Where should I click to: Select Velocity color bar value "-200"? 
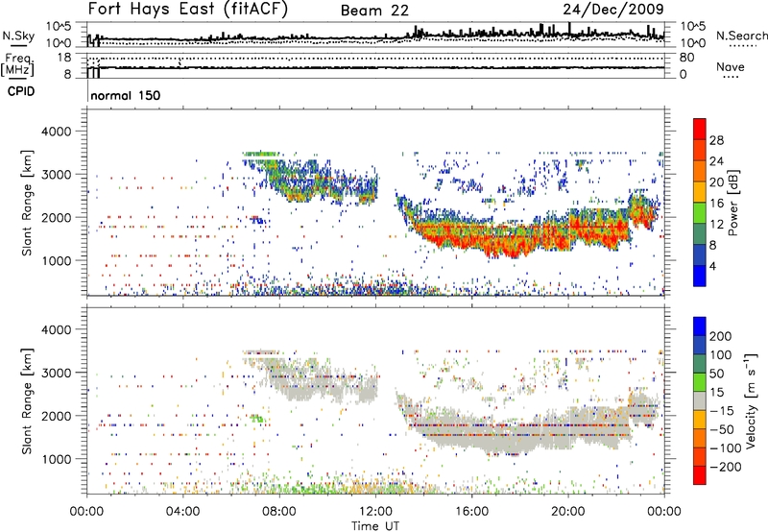[726, 467]
